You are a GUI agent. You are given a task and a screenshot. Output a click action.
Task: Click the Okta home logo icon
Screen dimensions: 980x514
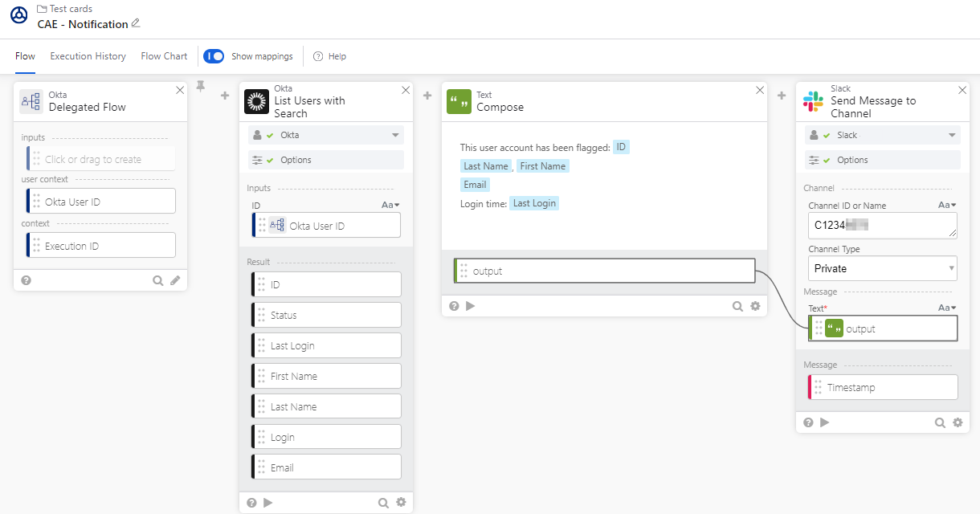pyautogui.click(x=18, y=15)
